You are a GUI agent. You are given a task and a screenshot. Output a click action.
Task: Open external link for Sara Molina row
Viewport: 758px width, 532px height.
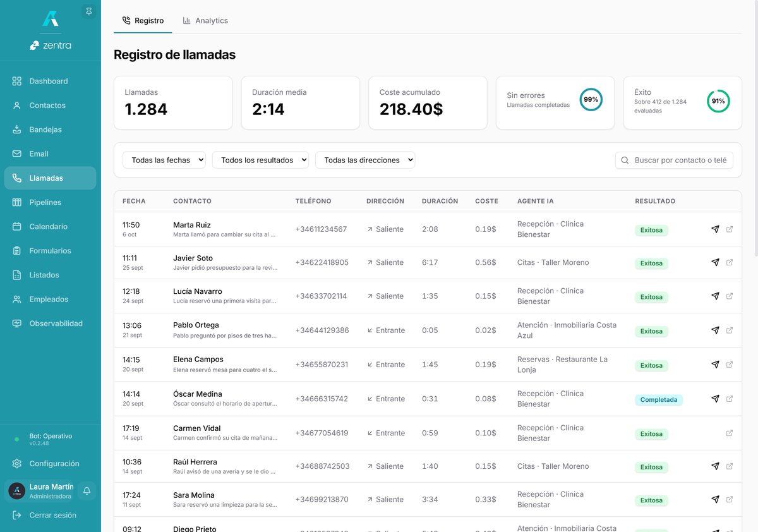pos(730,499)
